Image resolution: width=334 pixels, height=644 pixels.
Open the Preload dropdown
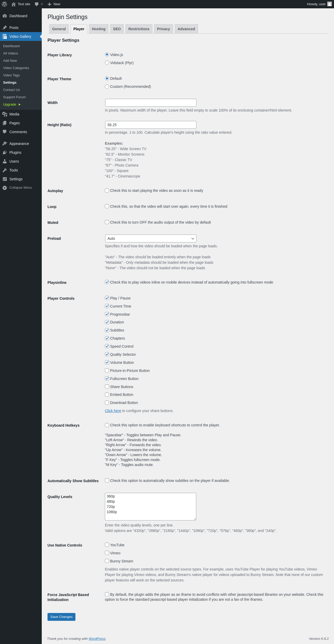point(151,238)
